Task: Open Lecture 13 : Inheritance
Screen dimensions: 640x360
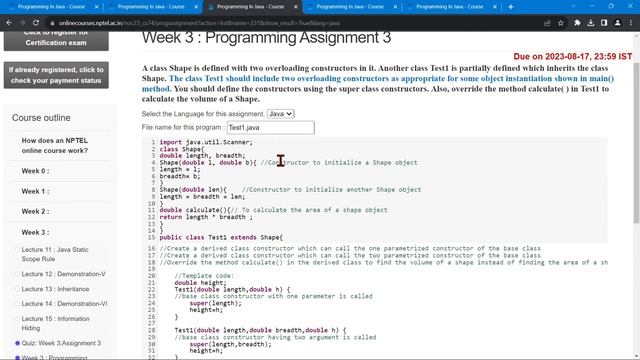Action: (56, 289)
